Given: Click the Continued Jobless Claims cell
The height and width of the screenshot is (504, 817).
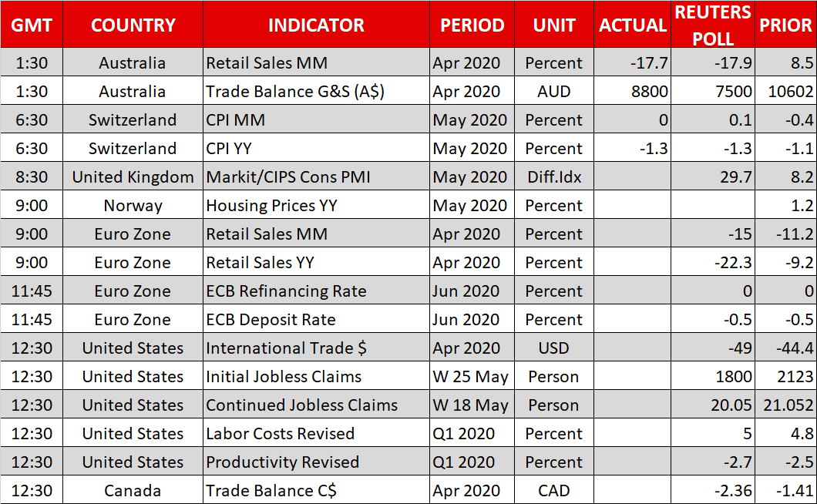Looking at the screenshot, I should coord(301,405).
